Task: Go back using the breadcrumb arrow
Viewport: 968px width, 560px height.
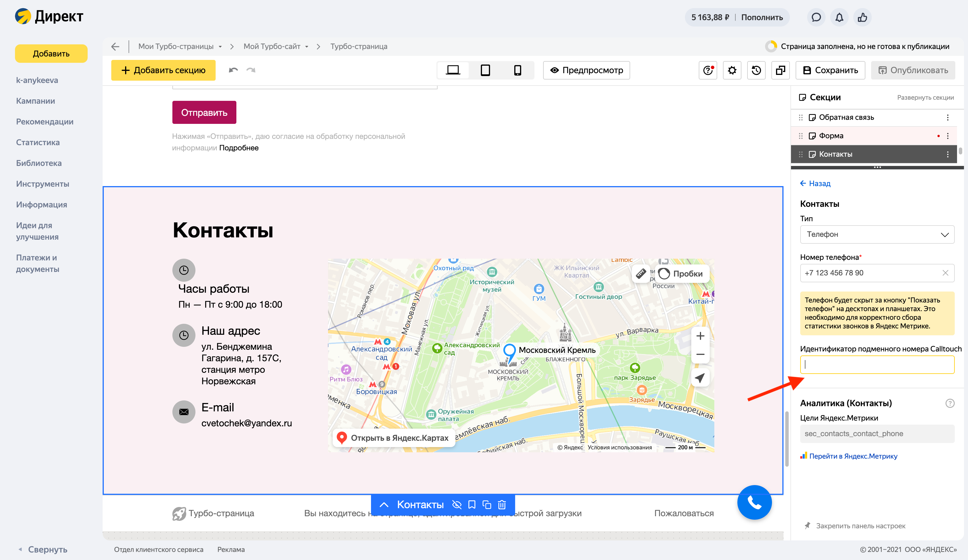Action: coord(115,46)
